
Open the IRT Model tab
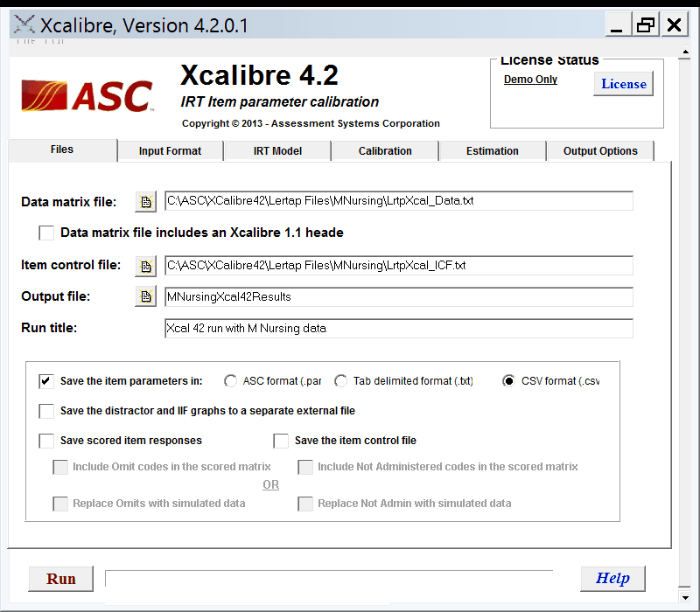pos(277,151)
